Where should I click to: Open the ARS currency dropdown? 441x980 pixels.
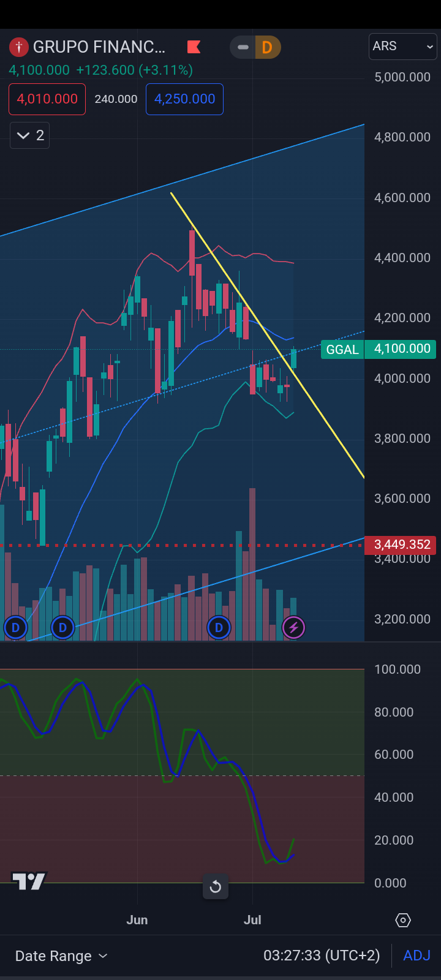(x=402, y=47)
